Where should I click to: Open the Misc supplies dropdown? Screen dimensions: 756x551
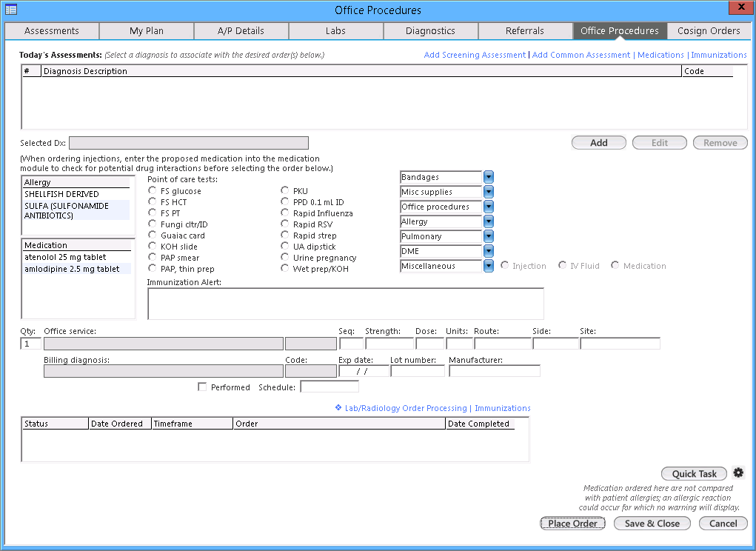click(489, 192)
